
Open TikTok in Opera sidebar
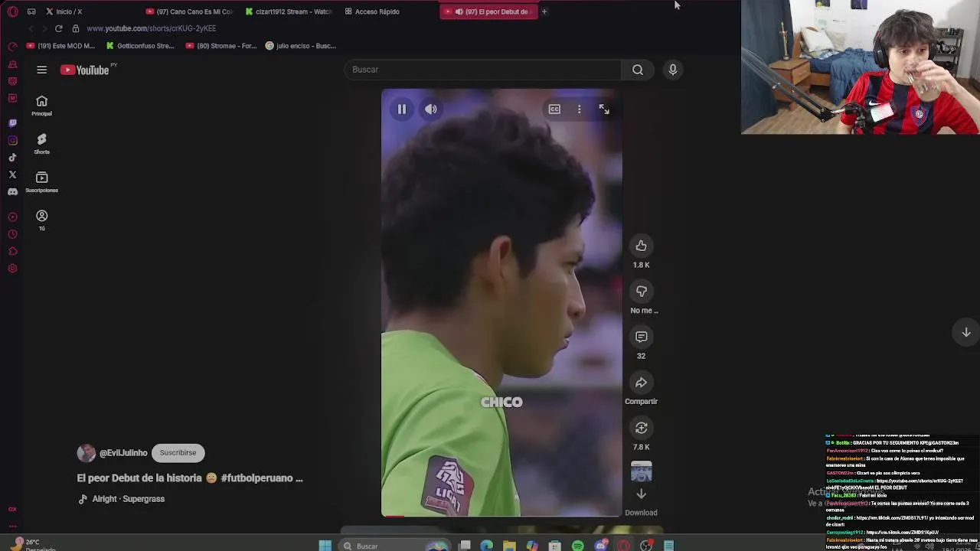(x=12, y=158)
